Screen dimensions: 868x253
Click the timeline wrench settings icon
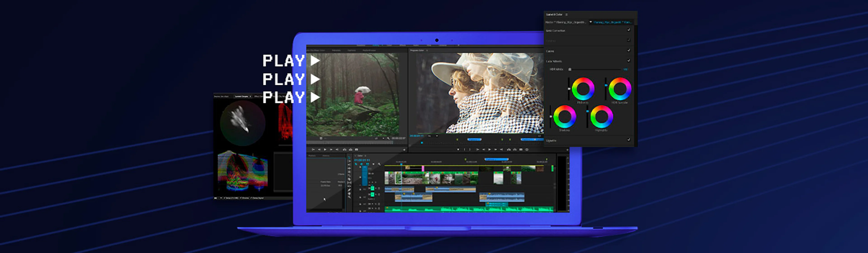[x=380, y=164]
